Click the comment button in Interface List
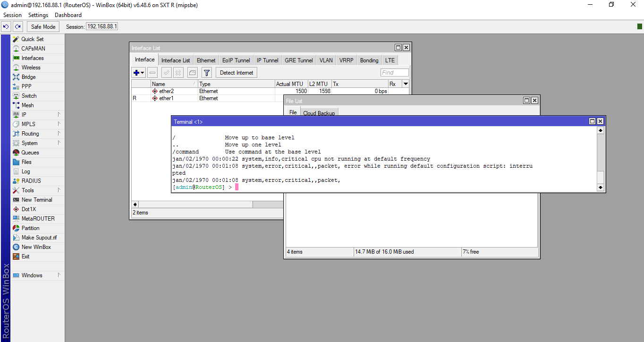The width and height of the screenshot is (644, 342). click(x=192, y=73)
